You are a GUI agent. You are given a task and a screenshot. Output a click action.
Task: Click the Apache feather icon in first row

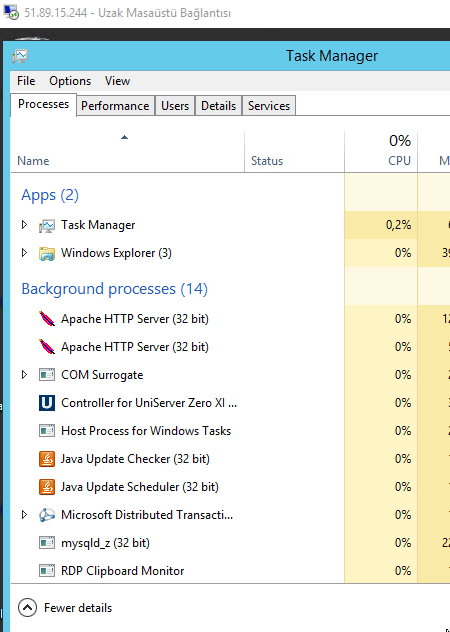click(x=47, y=319)
